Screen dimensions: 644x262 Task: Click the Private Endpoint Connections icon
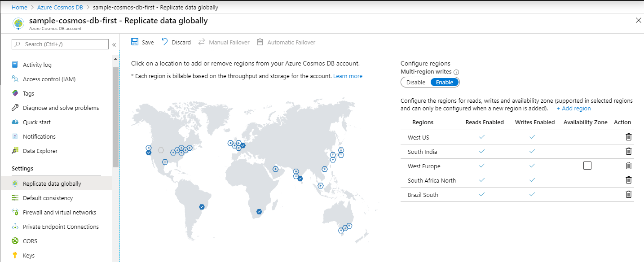tap(15, 227)
